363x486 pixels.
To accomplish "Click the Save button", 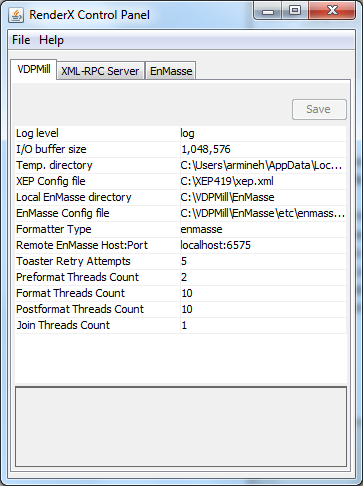I will coord(319,109).
